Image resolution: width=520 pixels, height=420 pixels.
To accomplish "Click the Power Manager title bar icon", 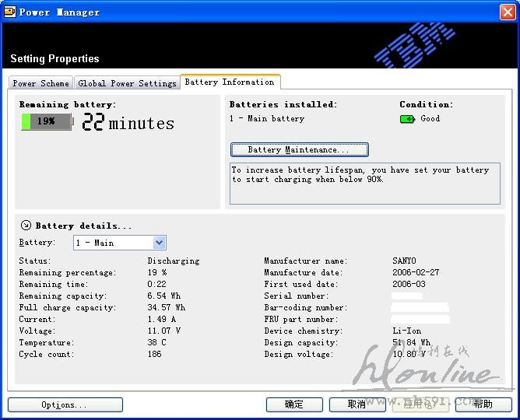I will click(9, 12).
